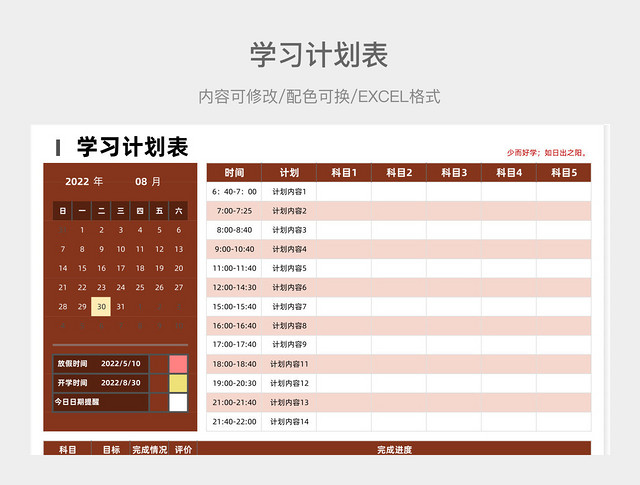The image size is (640, 485).
Task: Select the yellow school-start color swatch
Action: point(178,383)
